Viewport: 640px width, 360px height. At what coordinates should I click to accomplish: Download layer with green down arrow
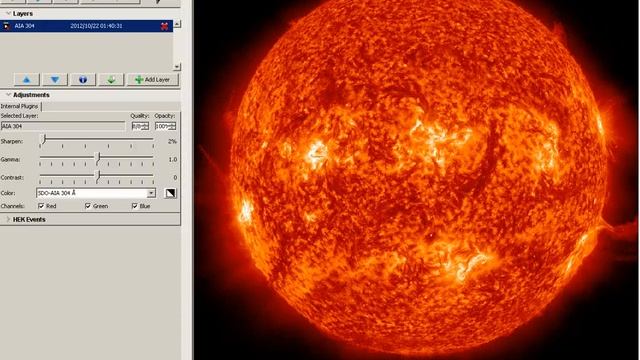tap(111, 80)
